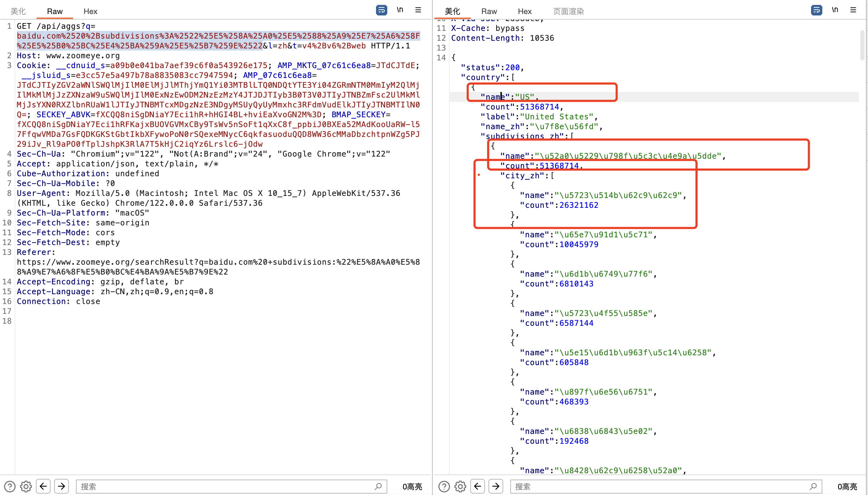
Task: Open the 页面渲染 render tab
Action: tap(568, 11)
